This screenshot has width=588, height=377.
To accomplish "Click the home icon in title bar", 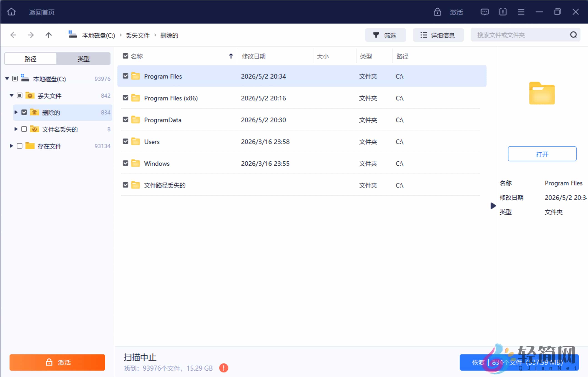I will coord(11,12).
